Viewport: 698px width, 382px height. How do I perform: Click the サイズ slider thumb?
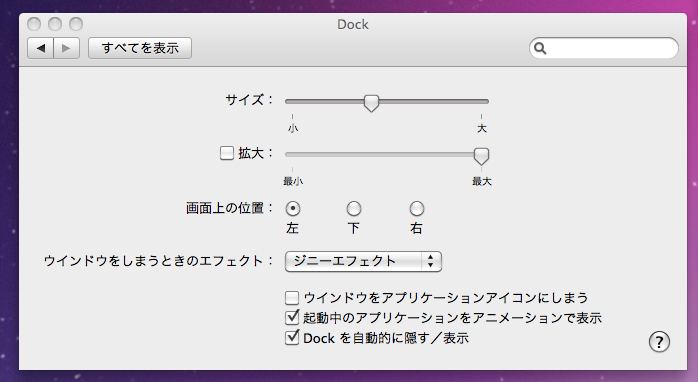tap(371, 103)
